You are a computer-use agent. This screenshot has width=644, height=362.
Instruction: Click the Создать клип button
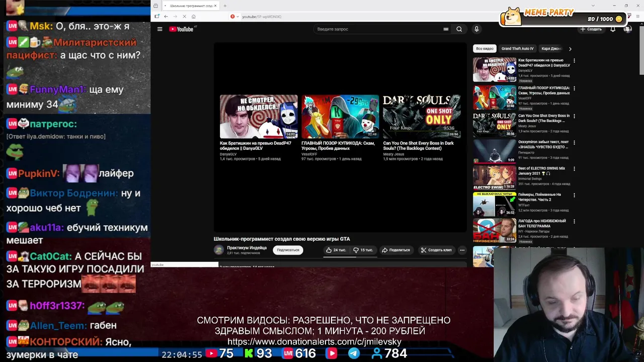[x=436, y=250]
